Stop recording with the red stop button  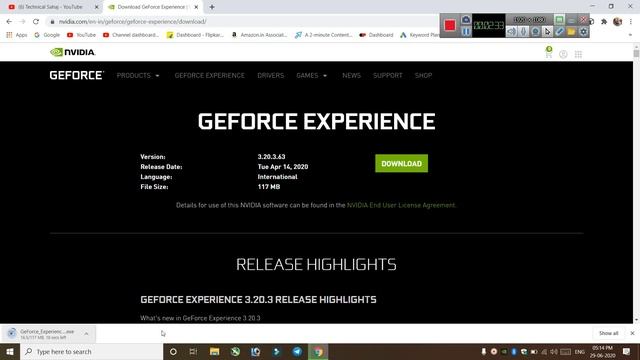pos(450,25)
